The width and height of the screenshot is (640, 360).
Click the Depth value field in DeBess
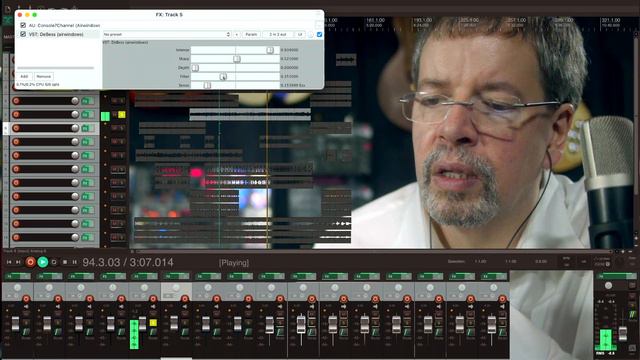coord(290,68)
